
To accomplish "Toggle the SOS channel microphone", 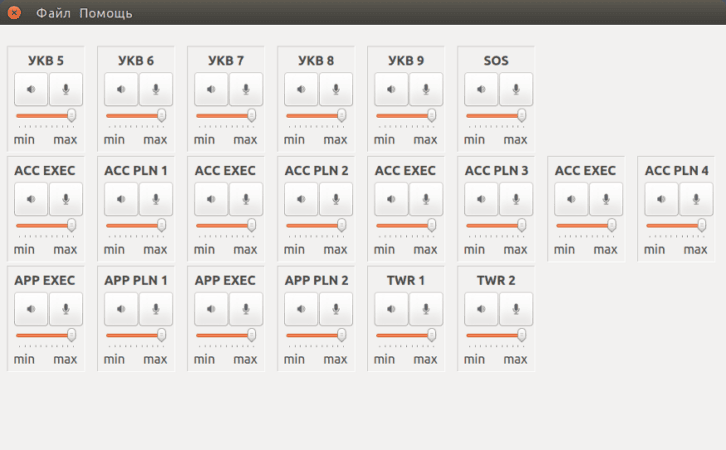I will [x=516, y=89].
